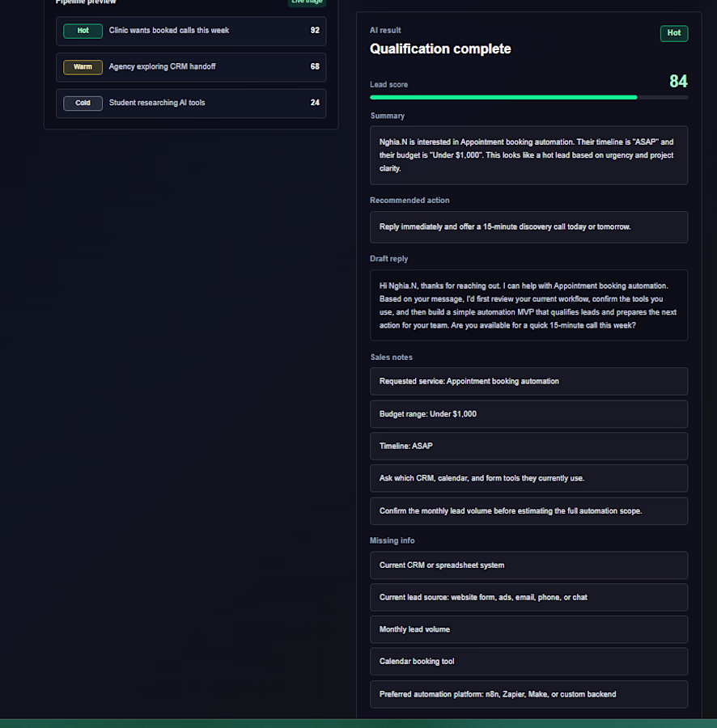
Task: Click inside the Draft reply message box
Action: click(x=528, y=305)
